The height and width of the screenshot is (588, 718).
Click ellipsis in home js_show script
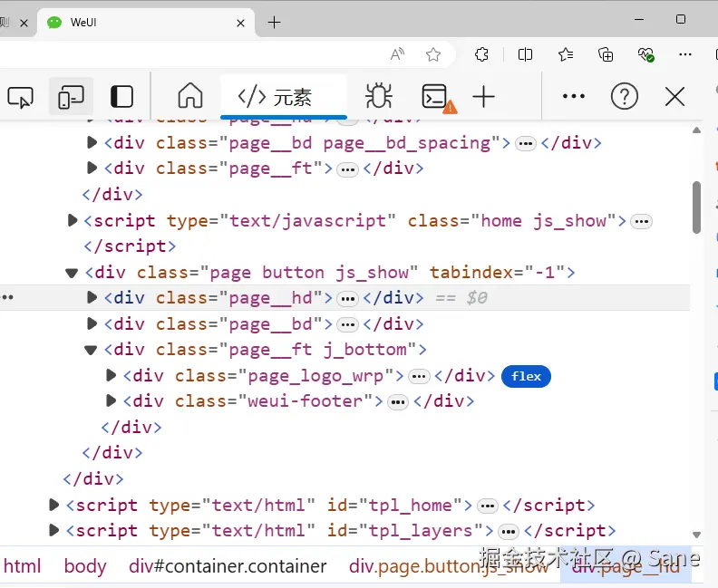pos(642,221)
